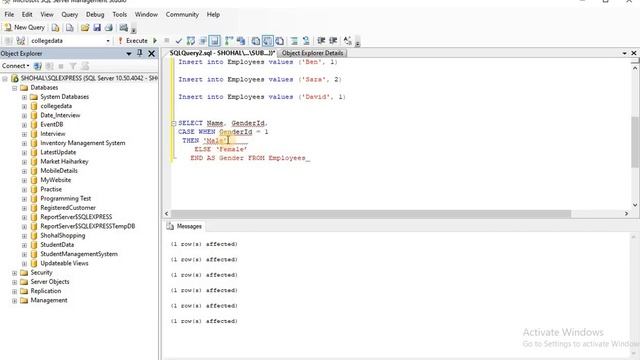
Task: Open the Object Explorer window position arrow
Action: click(129, 53)
